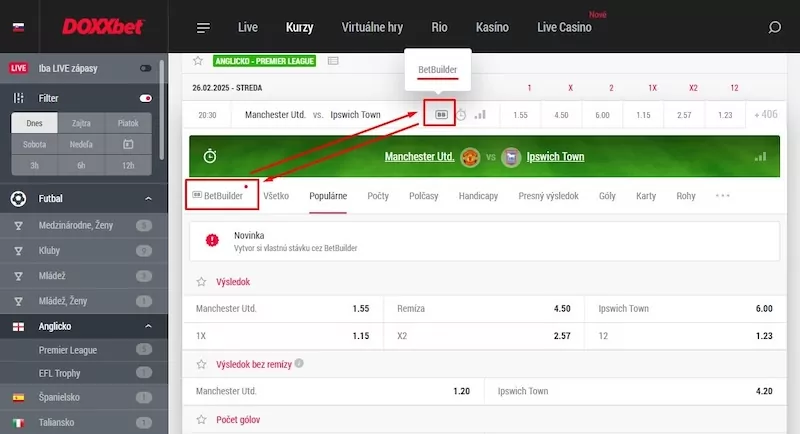The width and height of the screenshot is (800, 434).
Task: Expand Španielsko in sidebar
Action: coord(84,397)
